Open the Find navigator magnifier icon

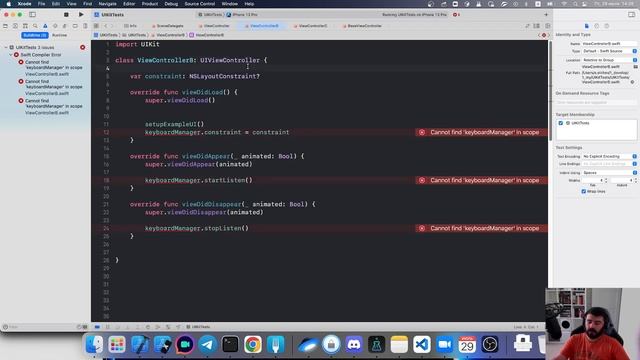[35, 26]
